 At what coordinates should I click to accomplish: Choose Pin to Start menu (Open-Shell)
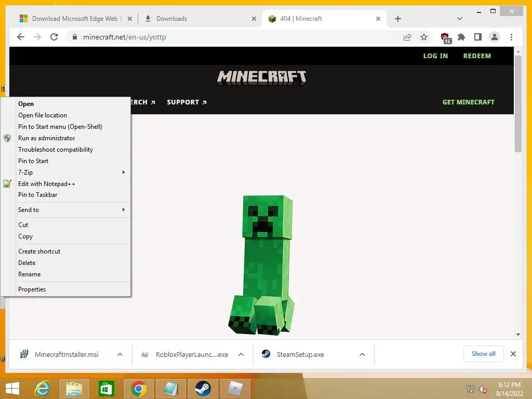pos(73,127)
